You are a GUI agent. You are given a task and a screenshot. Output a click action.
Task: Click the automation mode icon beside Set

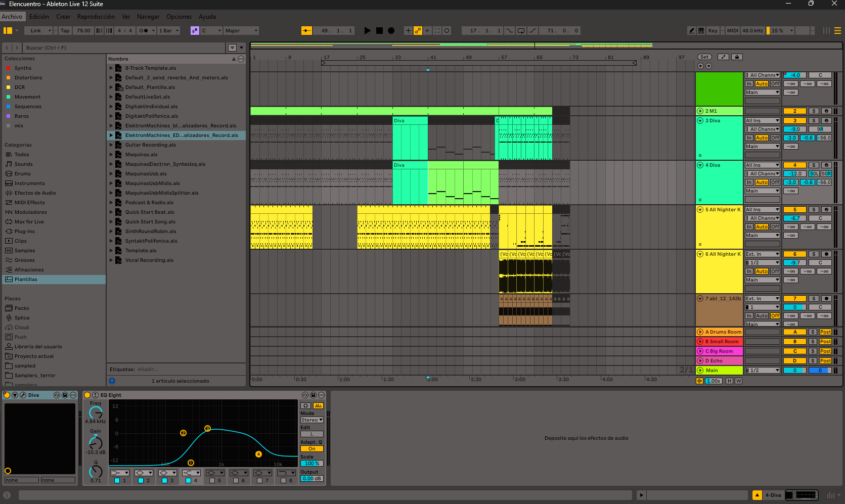(x=724, y=57)
